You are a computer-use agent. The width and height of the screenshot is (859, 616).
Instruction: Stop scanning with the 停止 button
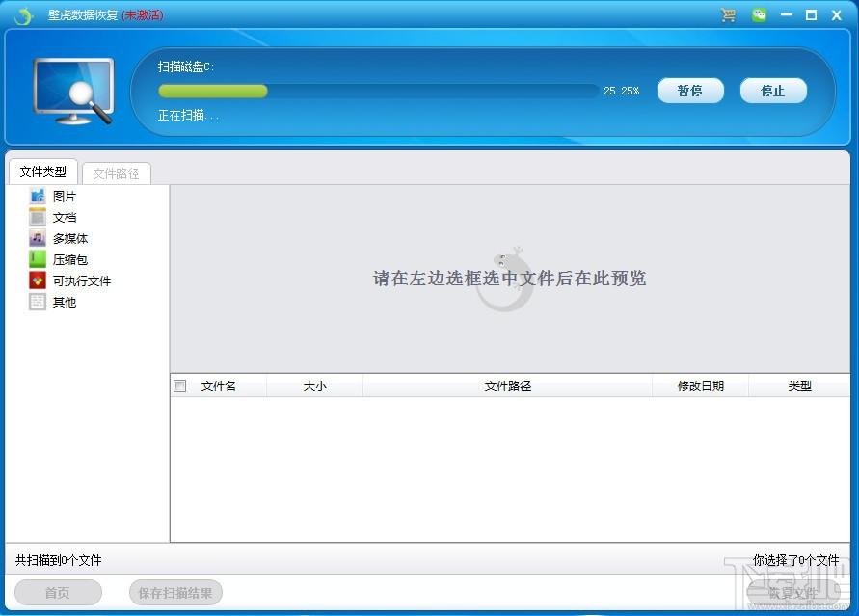point(773,91)
